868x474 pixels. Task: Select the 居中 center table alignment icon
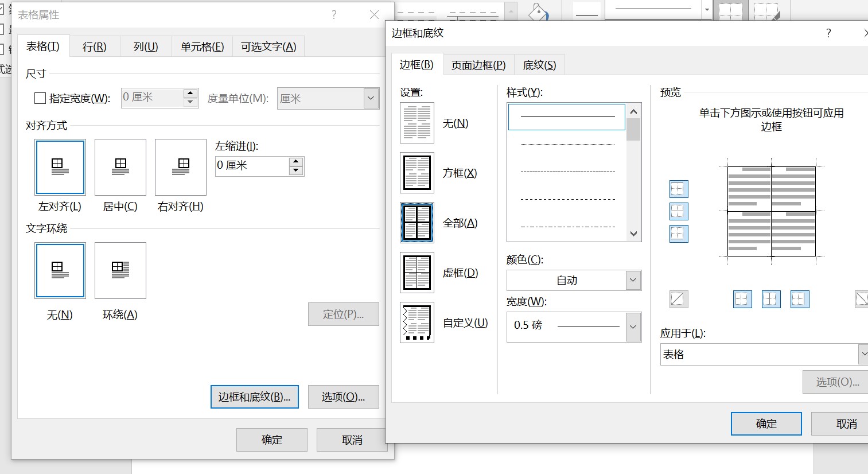coord(120,167)
